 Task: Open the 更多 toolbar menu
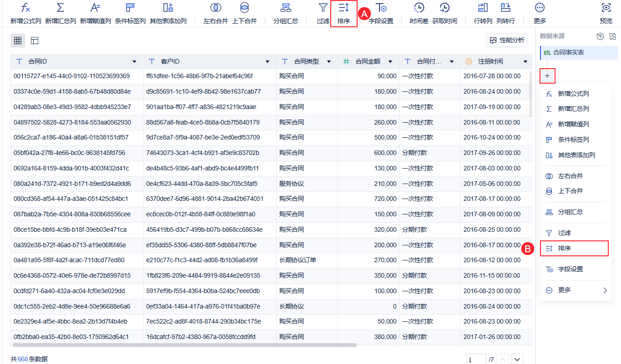[540, 13]
